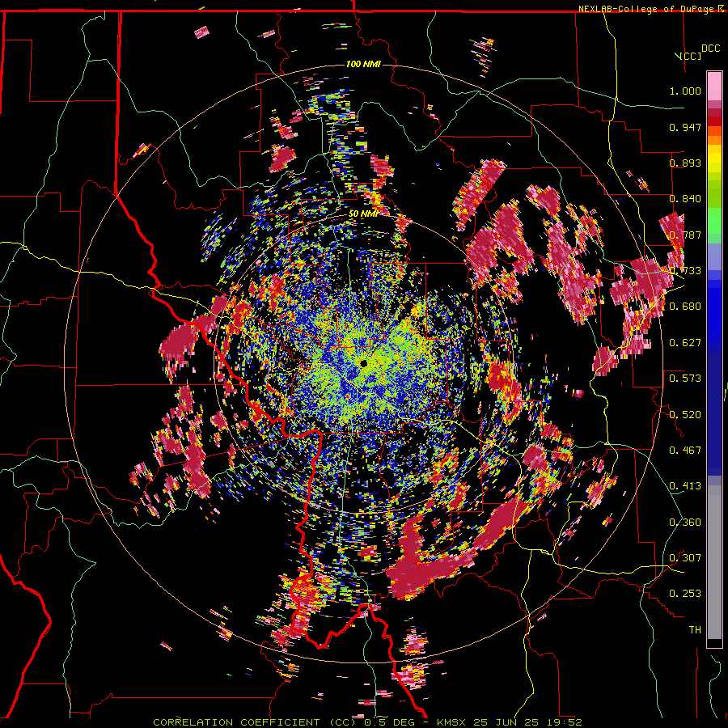Click the 0.467 scale value
The height and width of the screenshot is (728, 728).
tap(685, 451)
